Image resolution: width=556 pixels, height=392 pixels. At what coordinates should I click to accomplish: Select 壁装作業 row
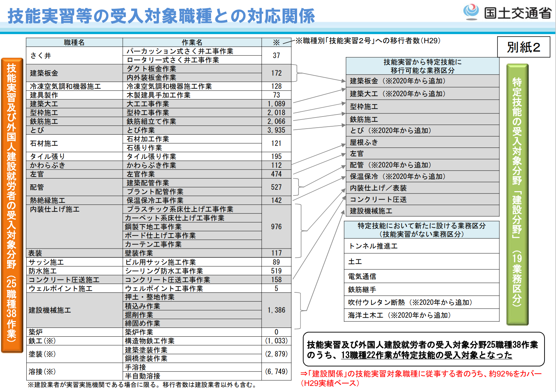(x=192, y=253)
